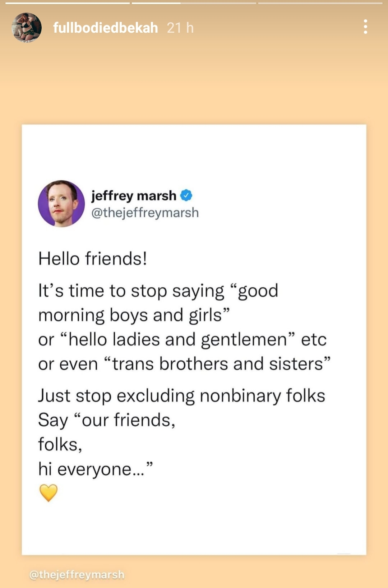This screenshot has height=588, width=388.
Task: Click the @thejeffreymarsh handle in tweet
Action: (145, 213)
